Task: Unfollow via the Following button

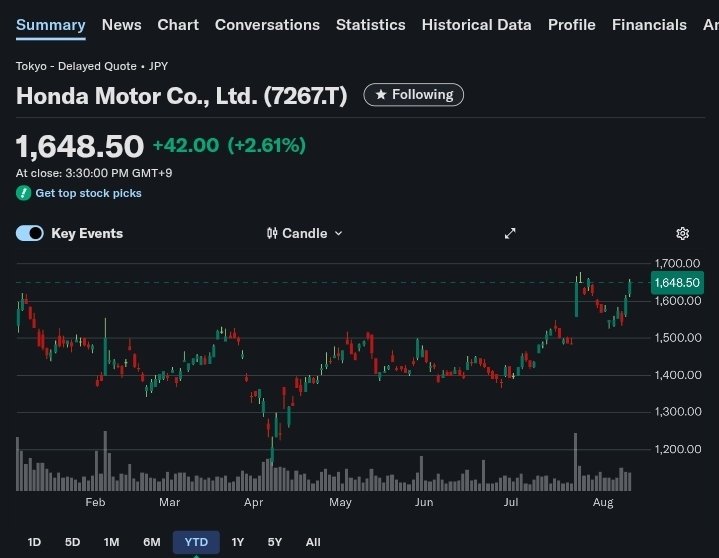Action: click(x=414, y=94)
